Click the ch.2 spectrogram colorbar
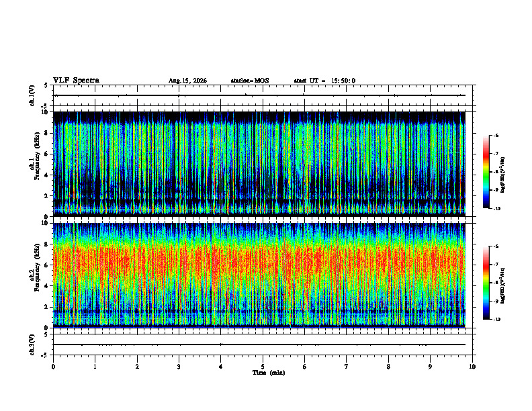Image resolution: width=532 pixels, height=411 pixels. point(486,283)
